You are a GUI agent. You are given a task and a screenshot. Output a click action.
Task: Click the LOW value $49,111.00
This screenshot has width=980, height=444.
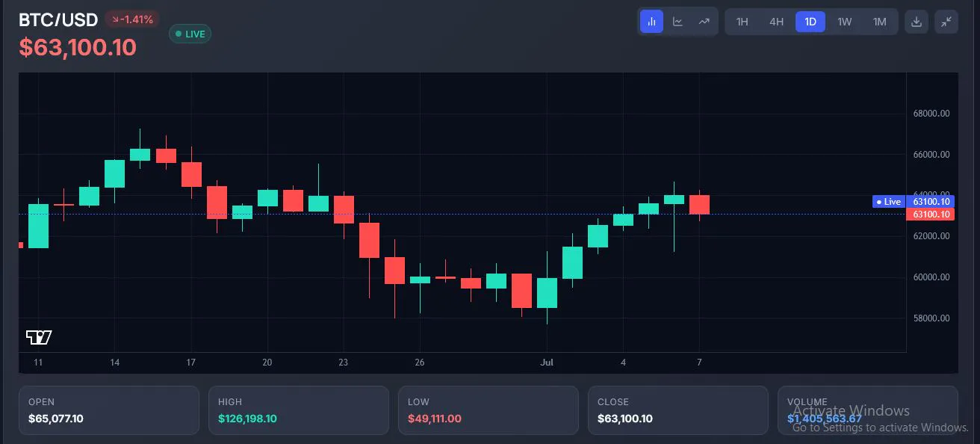click(435, 419)
